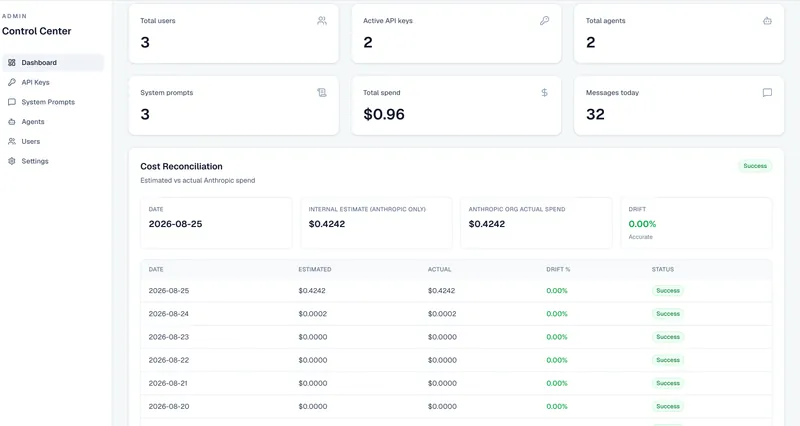Click the 2026-08-24 date cell
800x426 pixels.
coord(169,314)
